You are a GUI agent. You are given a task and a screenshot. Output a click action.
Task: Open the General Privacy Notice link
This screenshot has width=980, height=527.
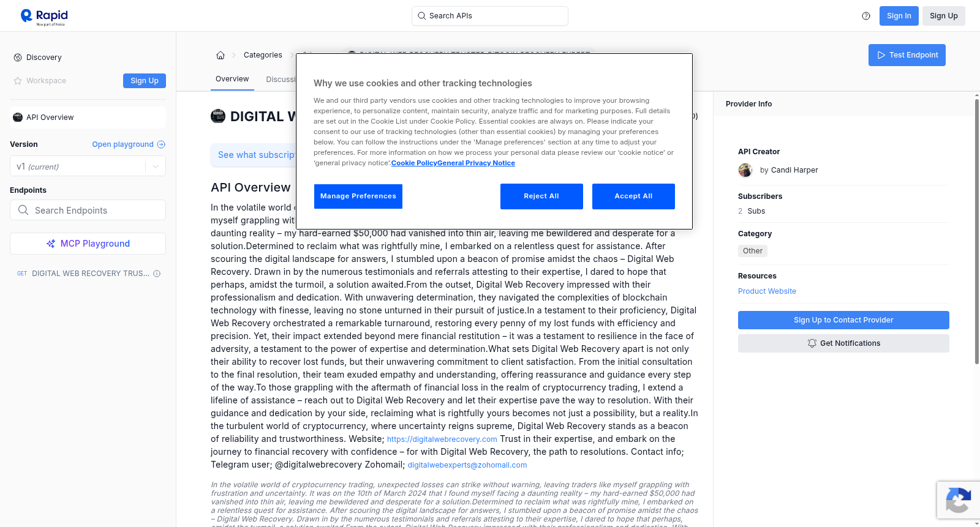pyautogui.click(x=476, y=163)
